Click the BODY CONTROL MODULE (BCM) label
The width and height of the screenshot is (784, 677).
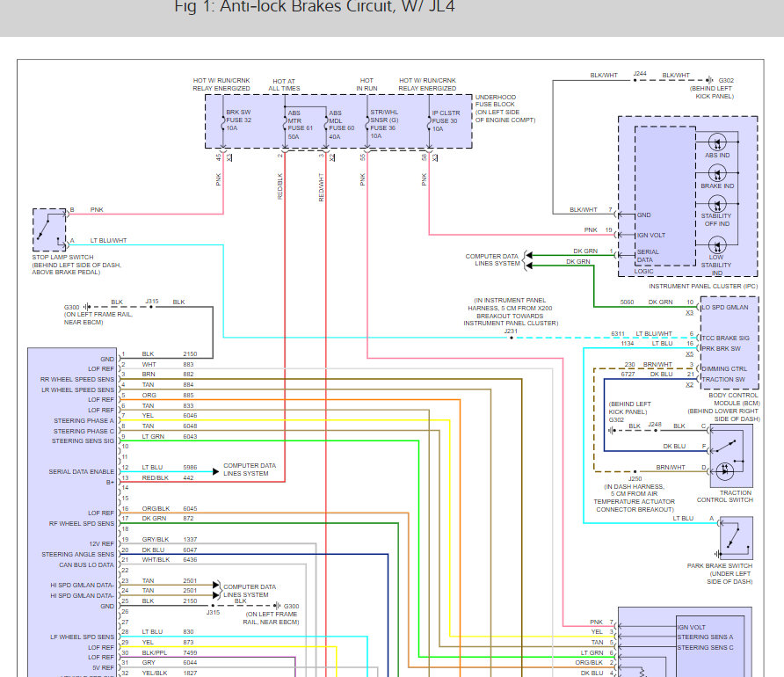pyautogui.click(x=734, y=399)
